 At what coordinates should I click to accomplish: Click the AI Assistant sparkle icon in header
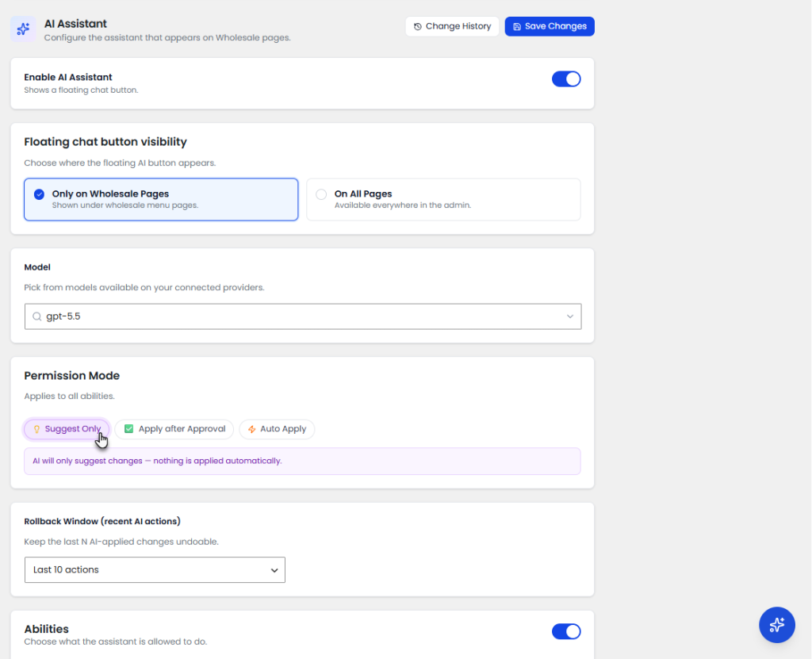click(23, 29)
